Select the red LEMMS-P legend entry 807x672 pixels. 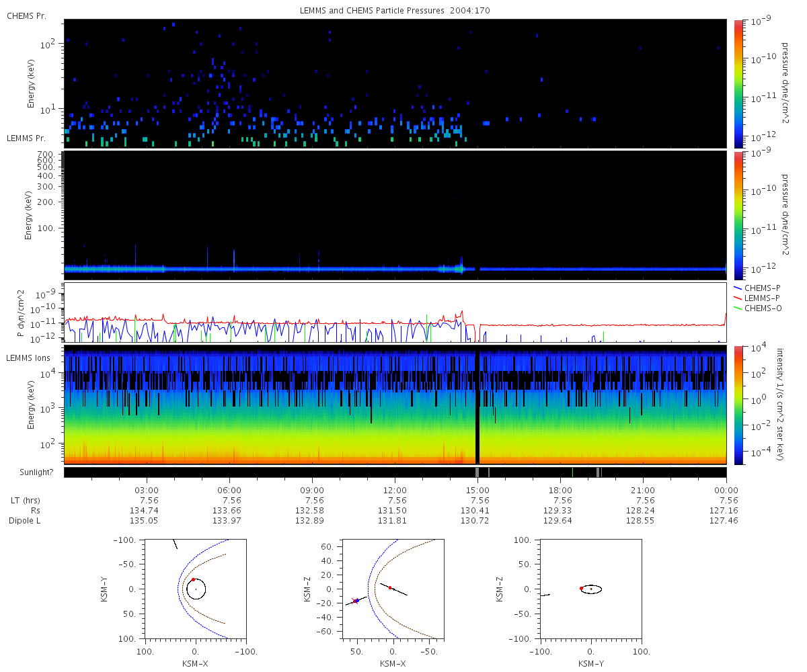click(763, 298)
